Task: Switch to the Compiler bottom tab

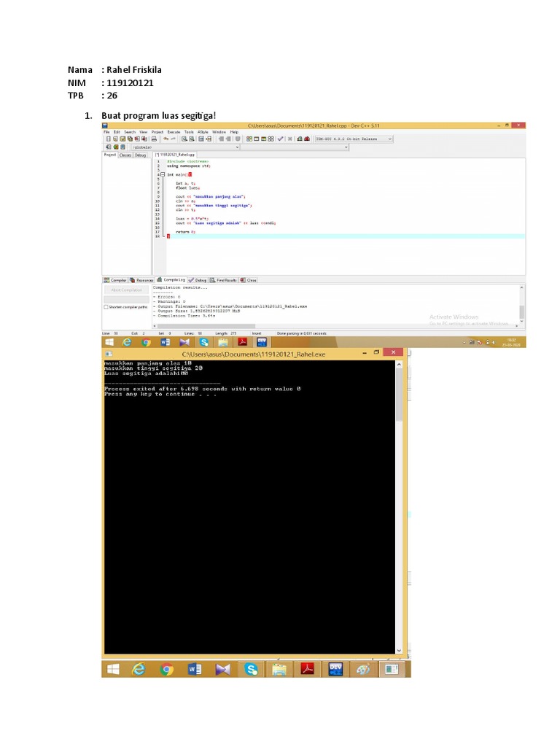Action: (x=115, y=280)
